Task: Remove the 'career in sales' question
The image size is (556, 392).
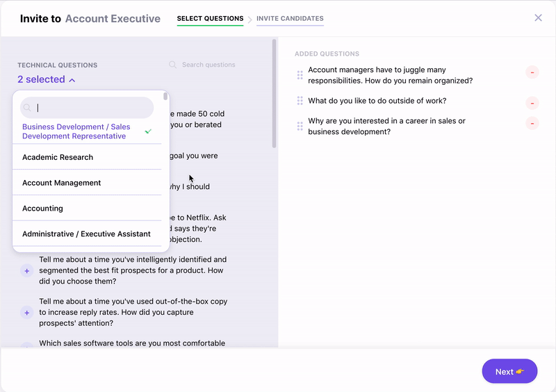Action: tap(532, 124)
